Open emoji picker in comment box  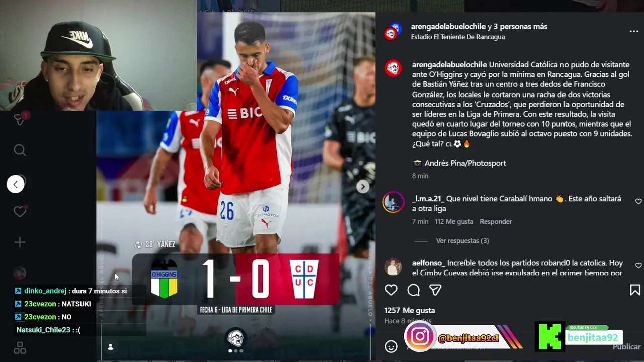click(x=391, y=346)
